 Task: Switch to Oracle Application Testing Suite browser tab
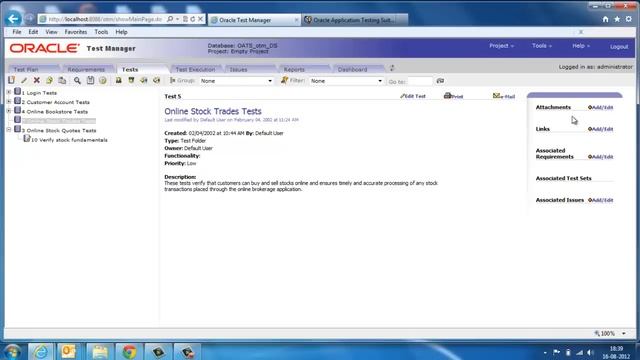(353, 20)
